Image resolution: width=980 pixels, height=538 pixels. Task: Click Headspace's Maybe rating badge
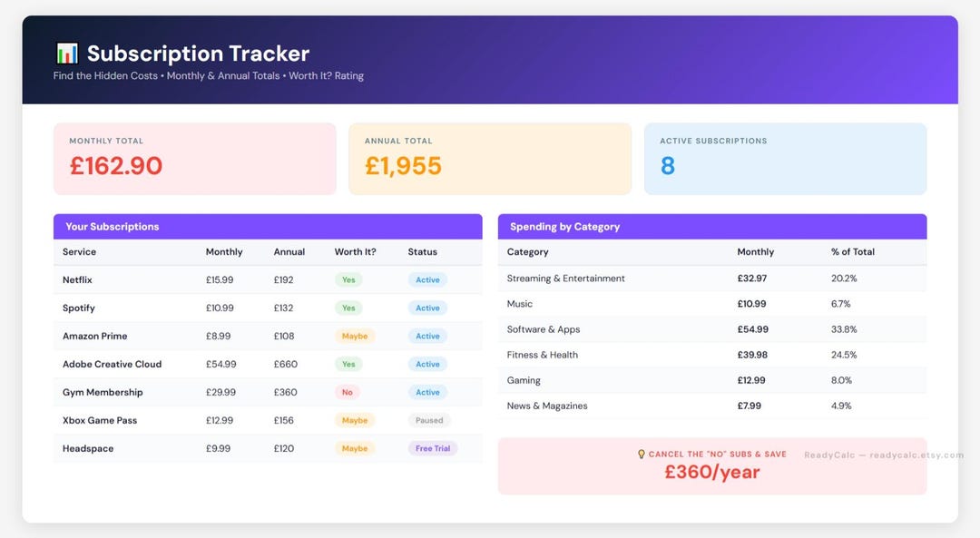(x=355, y=449)
